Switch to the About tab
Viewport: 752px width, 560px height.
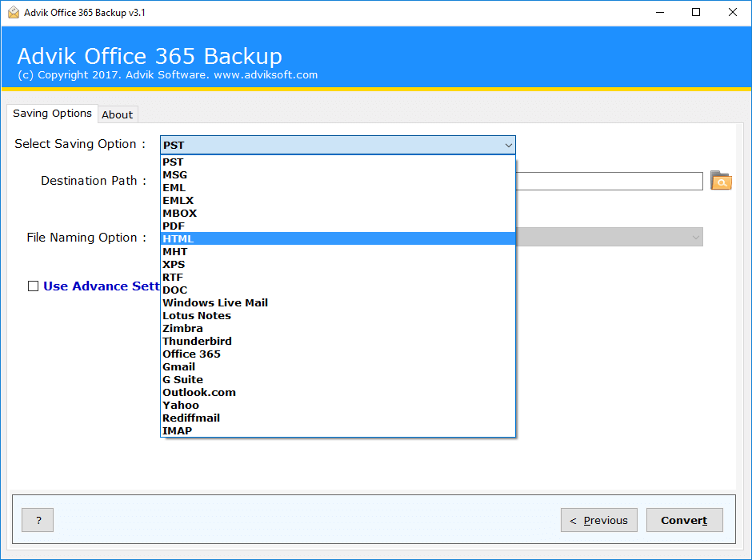click(x=117, y=114)
